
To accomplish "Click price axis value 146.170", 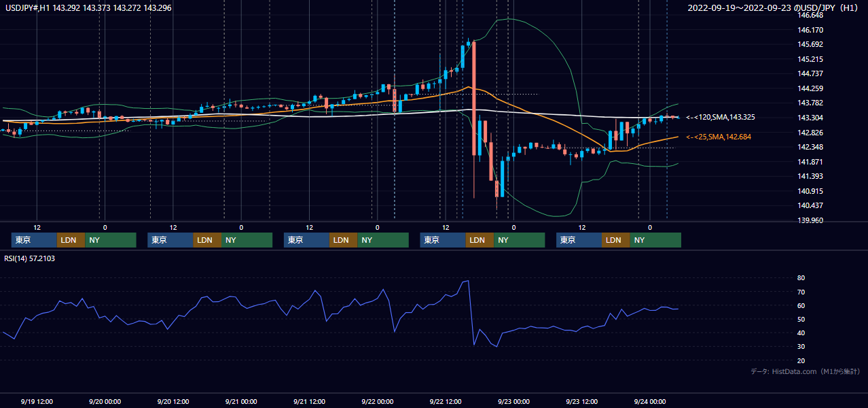I will [x=810, y=30].
